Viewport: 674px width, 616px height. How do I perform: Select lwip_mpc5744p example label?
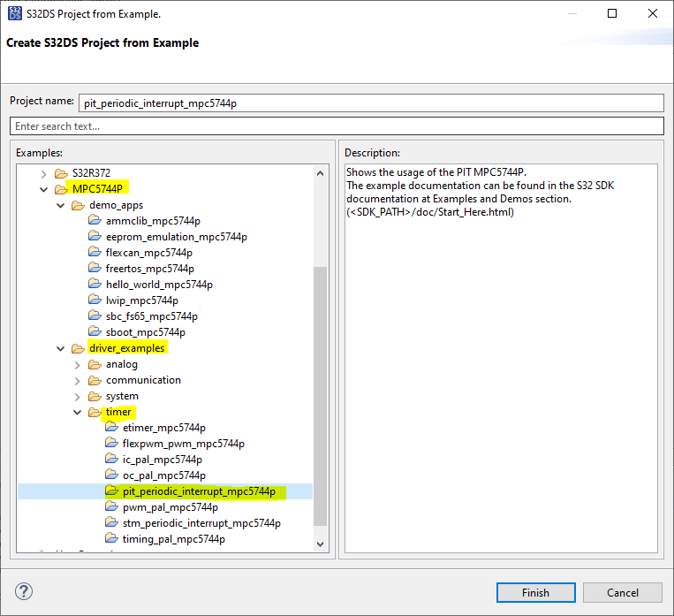coord(142,300)
